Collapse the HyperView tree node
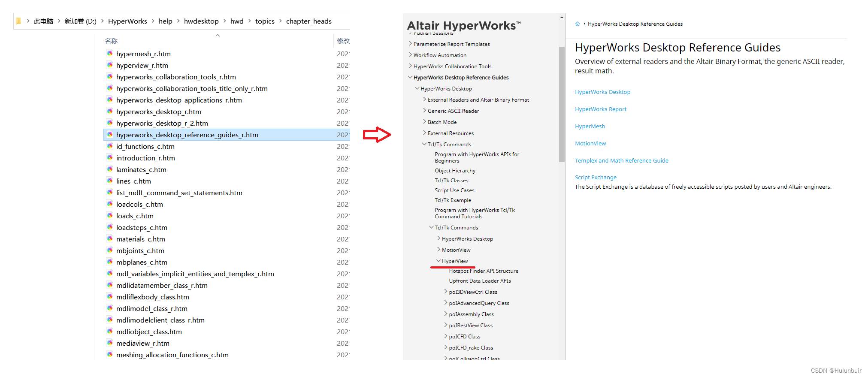Viewport: 868px width, 377px height. tap(439, 261)
